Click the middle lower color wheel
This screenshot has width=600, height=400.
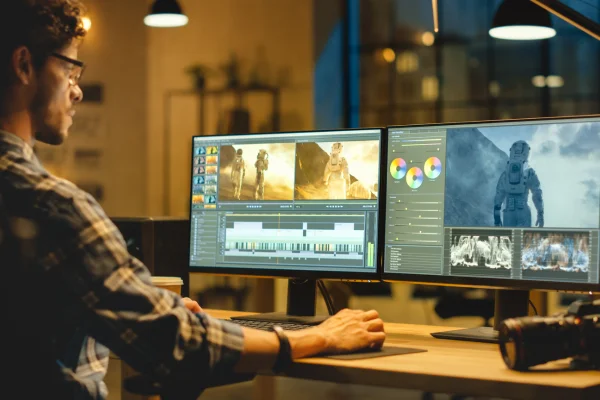414,177
